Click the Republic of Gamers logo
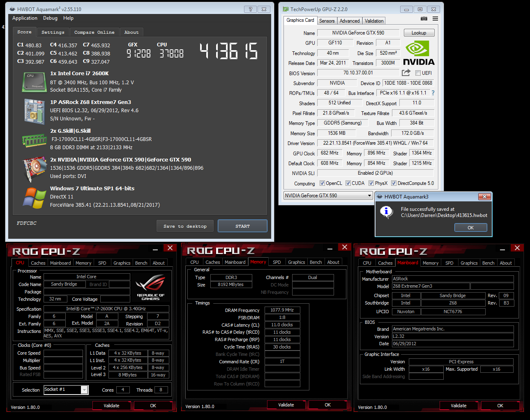This screenshot has width=530, height=420. [x=150, y=287]
